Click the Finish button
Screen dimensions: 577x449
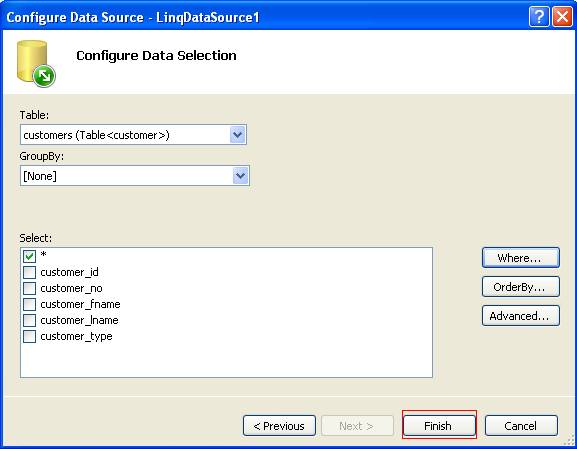[x=439, y=426]
